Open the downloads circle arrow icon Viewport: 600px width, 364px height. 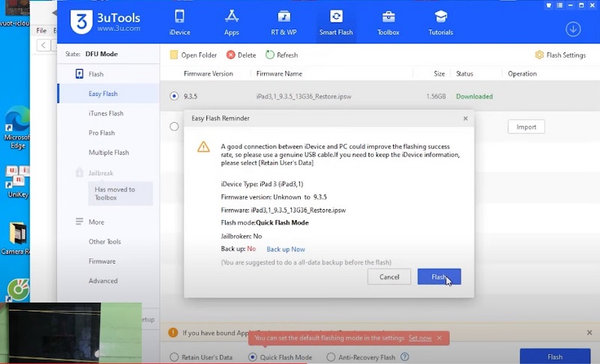(573, 29)
